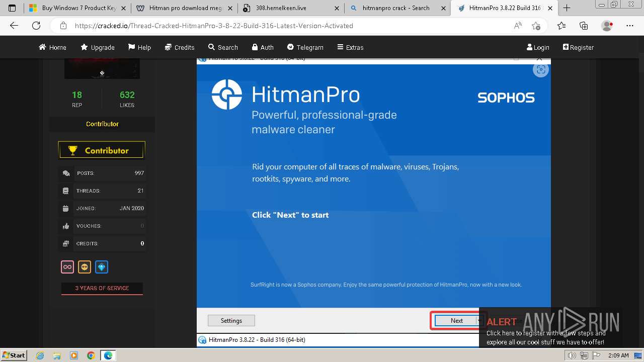Click the 632 likes count

[x=127, y=95]
